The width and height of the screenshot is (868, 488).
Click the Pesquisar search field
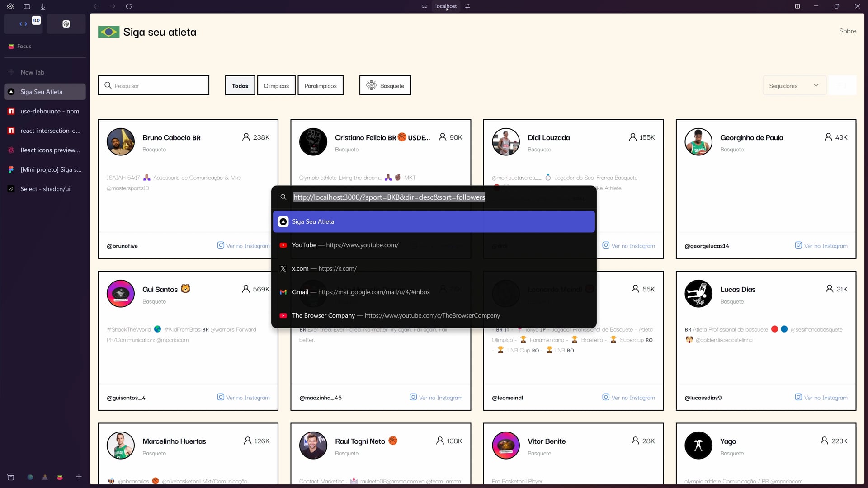click(154, 85)
